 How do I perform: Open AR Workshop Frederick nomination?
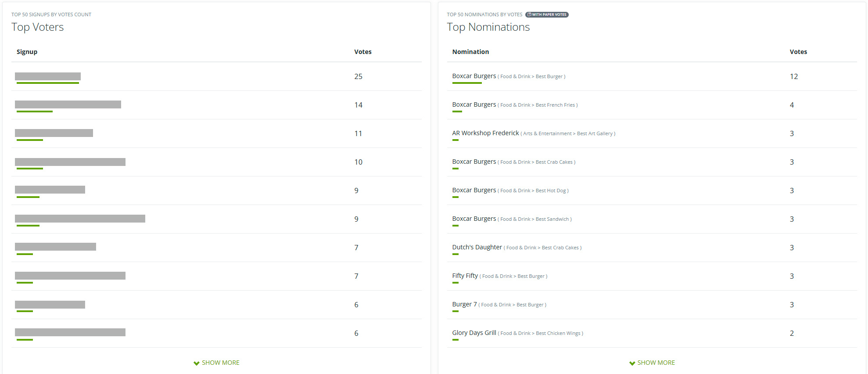(x=485, y=133)
